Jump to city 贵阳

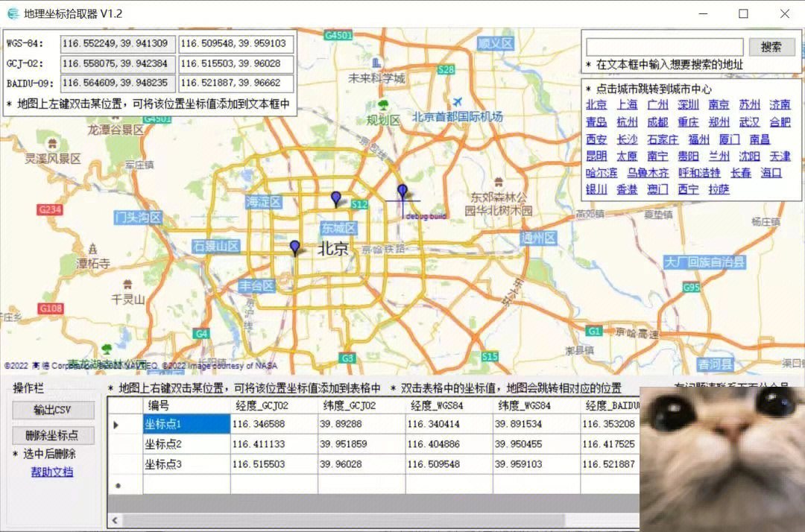point(688,156)
